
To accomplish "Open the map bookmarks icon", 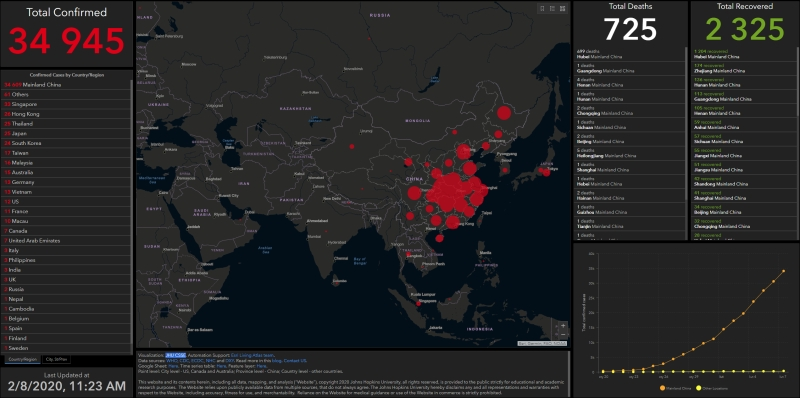I will (x=542, y=8).
